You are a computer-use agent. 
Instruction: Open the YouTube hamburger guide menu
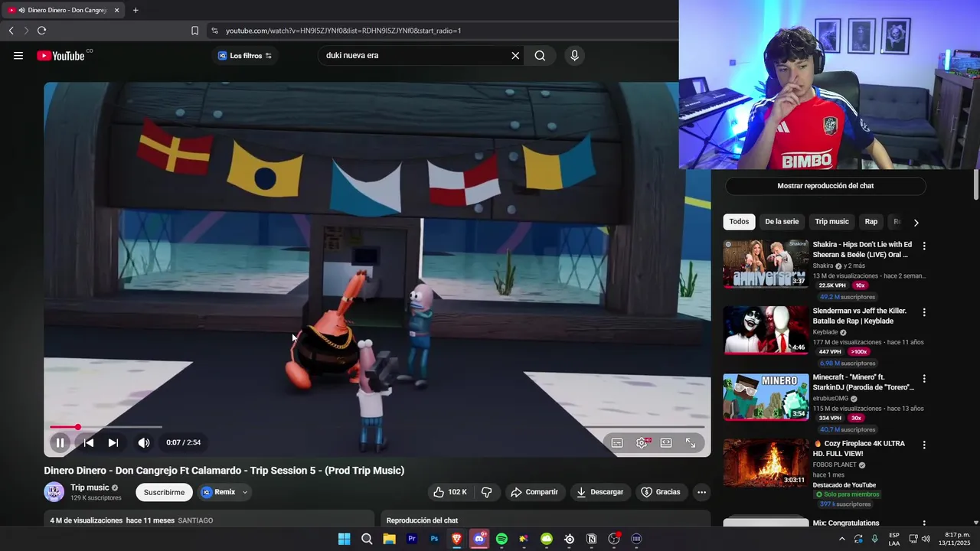(x=18, y=55)
